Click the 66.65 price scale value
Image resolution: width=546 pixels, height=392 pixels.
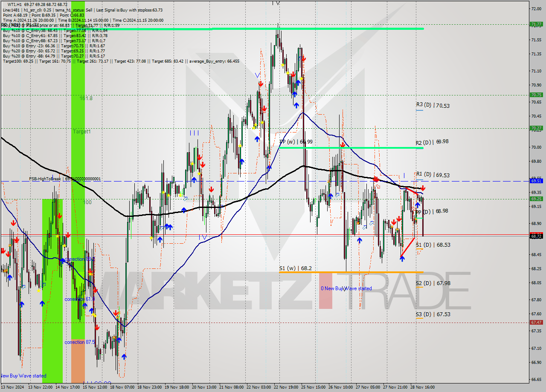point(537,379)
